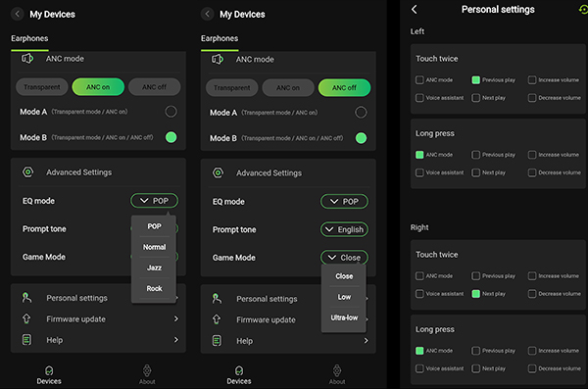Open Devices tab icon in left screen bottom bar
Viewport: 588px width, 389px height.
(49, 370)
